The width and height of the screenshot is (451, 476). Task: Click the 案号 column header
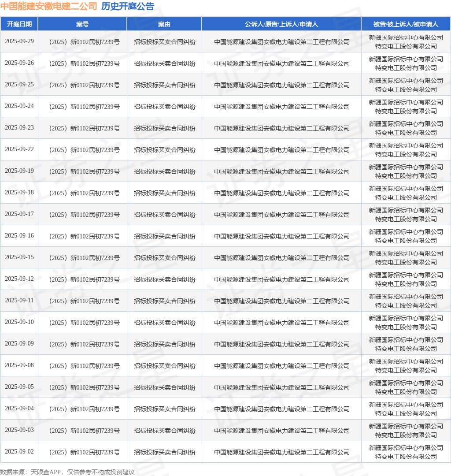click(x=82, y=24)
